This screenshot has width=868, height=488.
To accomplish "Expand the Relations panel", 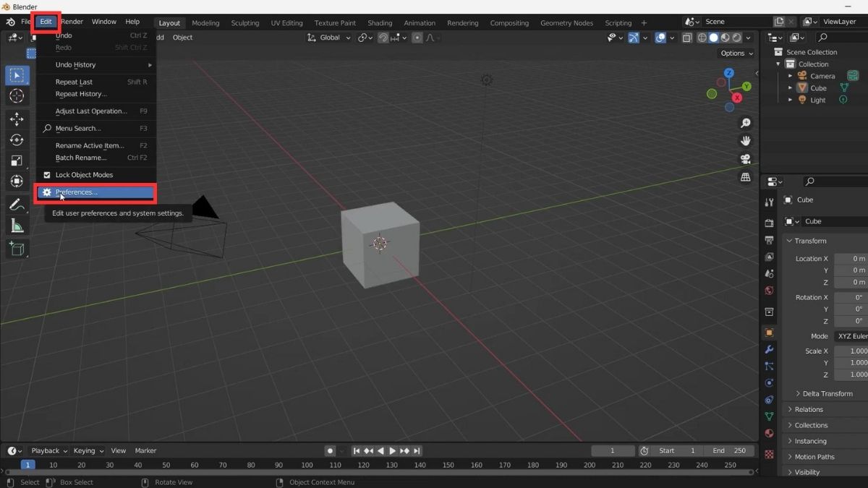I will [790, 409].
